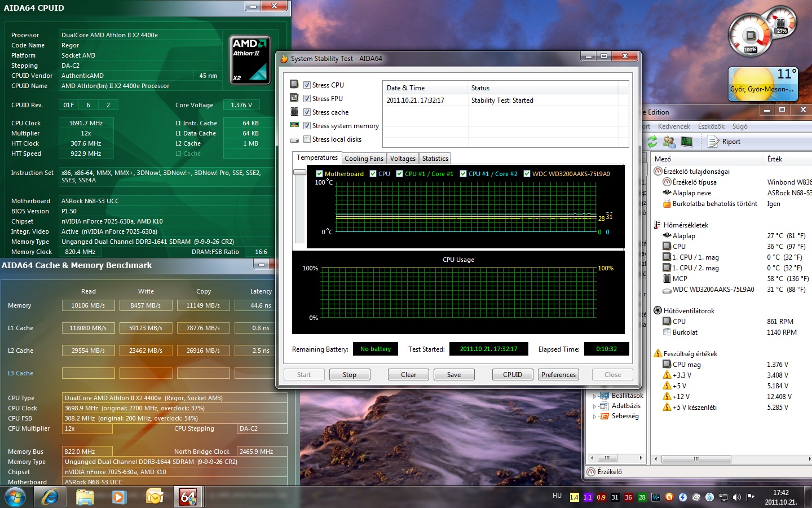812x508 pixels.
Task: Click the users icon in AIDA64 toolbar
Action: (669, 141)
